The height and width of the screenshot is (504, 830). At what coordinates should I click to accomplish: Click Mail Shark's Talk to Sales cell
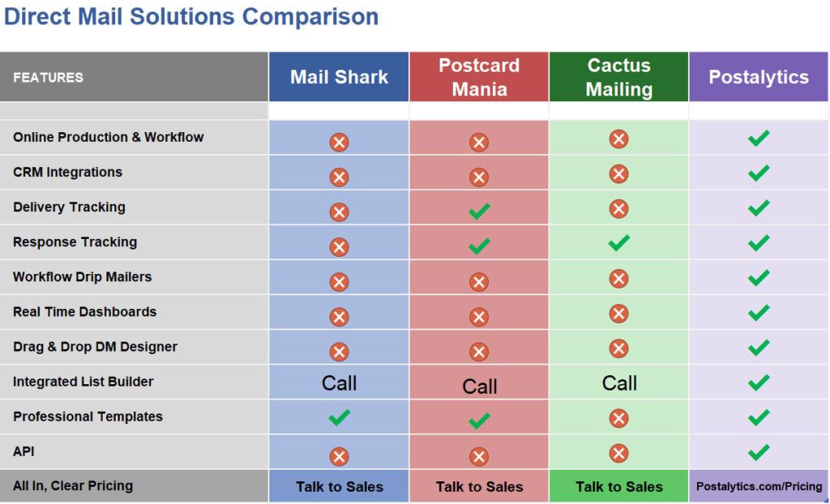(339, 487)
